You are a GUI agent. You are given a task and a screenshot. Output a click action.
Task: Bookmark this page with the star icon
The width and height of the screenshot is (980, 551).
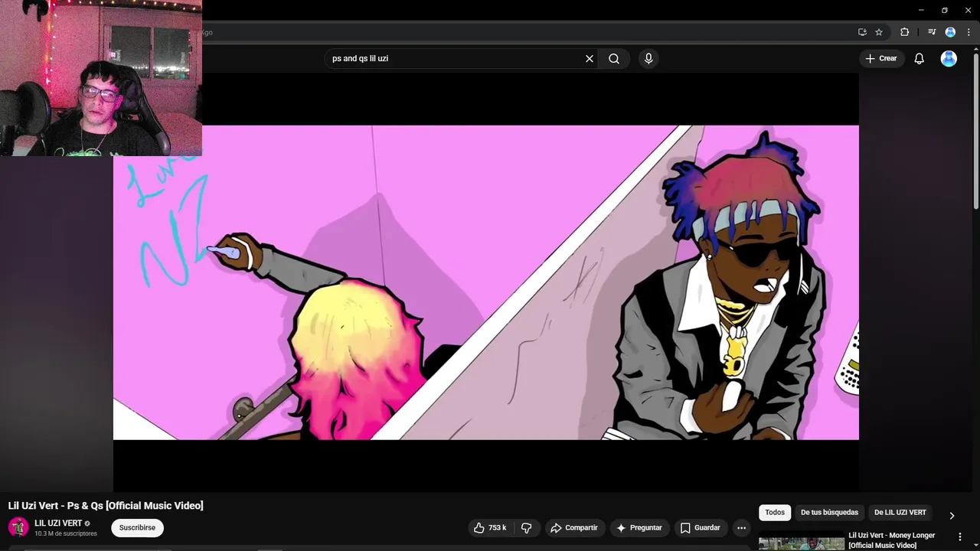[879, 32]
